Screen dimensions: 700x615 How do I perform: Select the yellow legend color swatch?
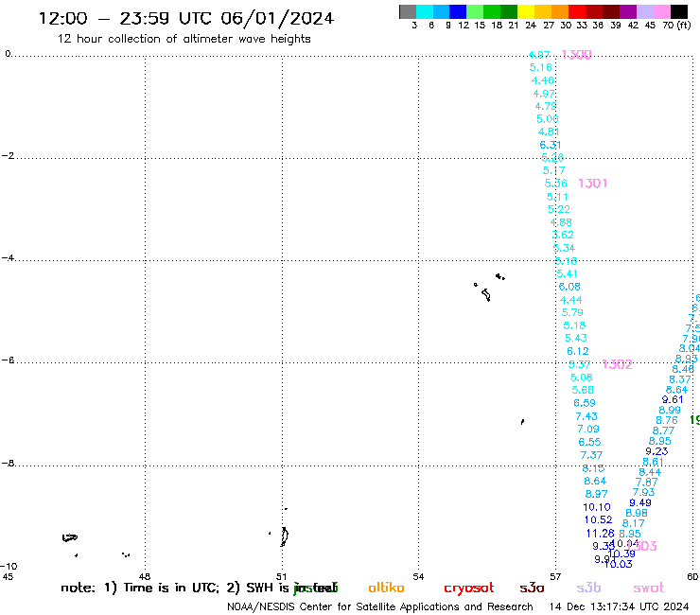click(526, 11)
